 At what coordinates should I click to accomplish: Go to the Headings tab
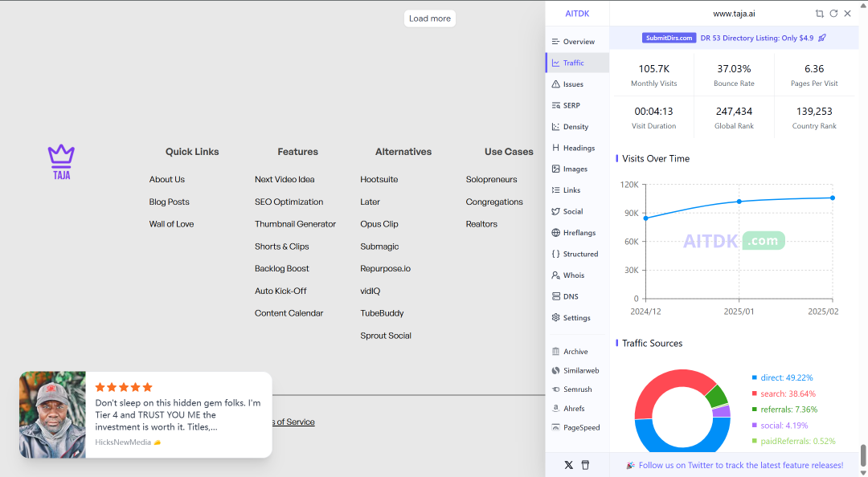coord(577,148)
